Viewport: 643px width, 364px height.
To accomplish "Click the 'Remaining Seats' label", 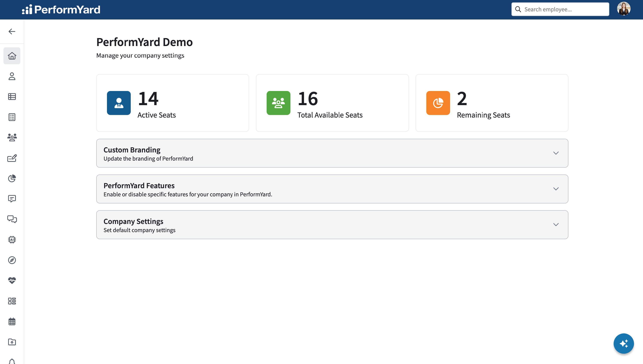I will (483, 115).
